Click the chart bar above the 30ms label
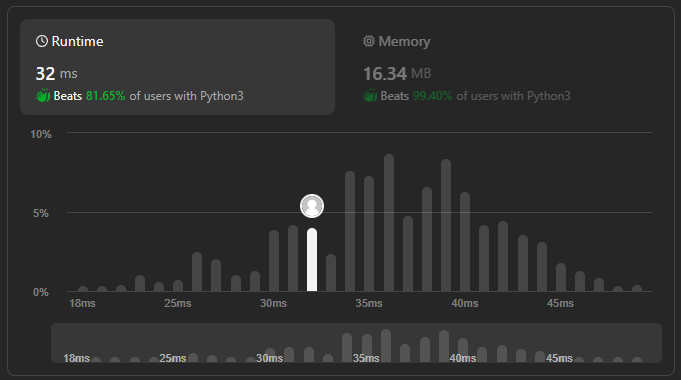 (x=274, y=261)
